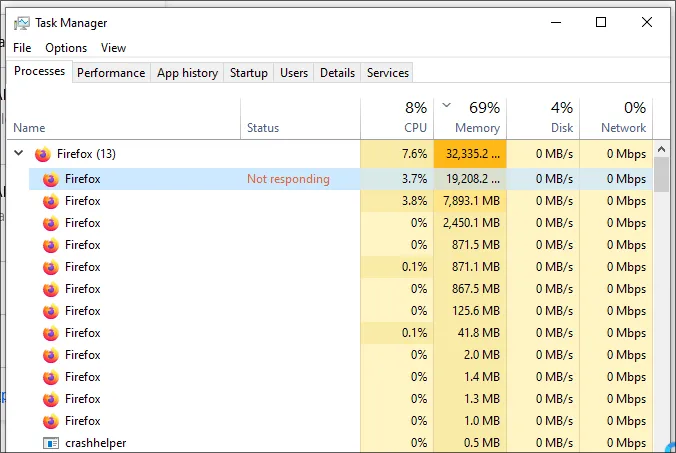
Task: Go to the Services tab
Action: point(388,73)
